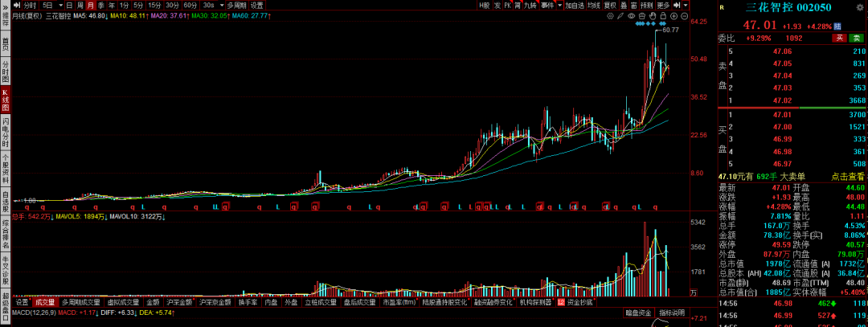Select the drawing pen tool icon
The height and width of the screenshot is (327, 868).
[x=620, y=15]
